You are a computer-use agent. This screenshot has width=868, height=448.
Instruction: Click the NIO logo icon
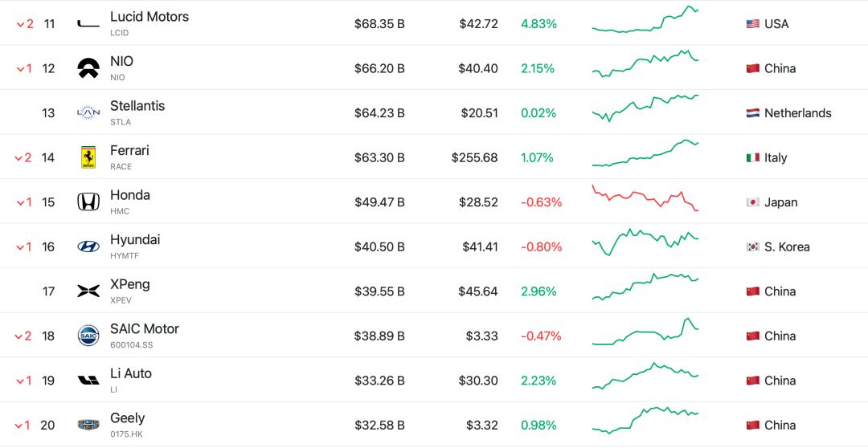[88, 68]
